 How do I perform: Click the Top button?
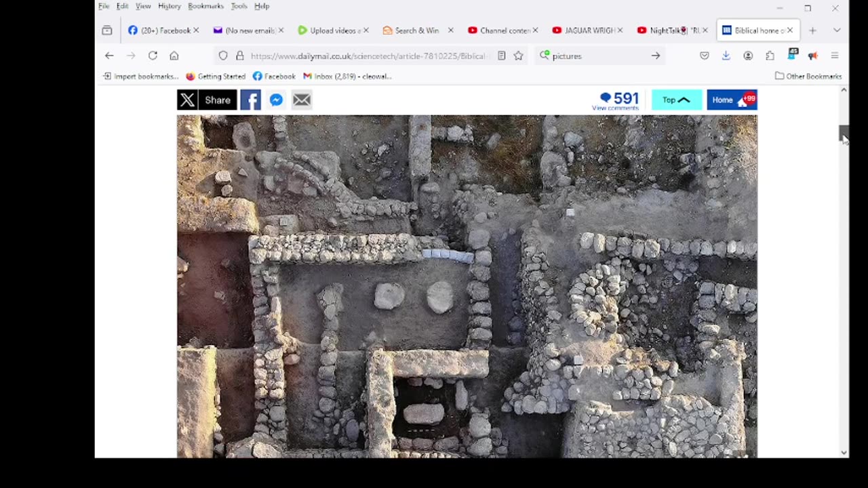point(677,100)
